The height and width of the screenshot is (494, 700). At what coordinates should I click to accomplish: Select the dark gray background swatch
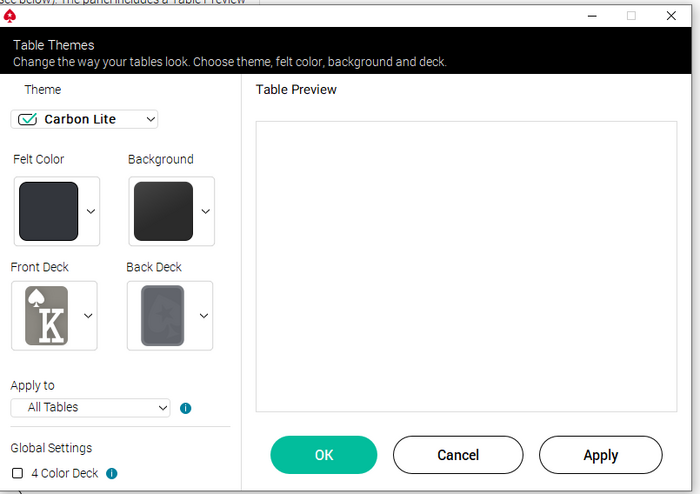point(163,211)
